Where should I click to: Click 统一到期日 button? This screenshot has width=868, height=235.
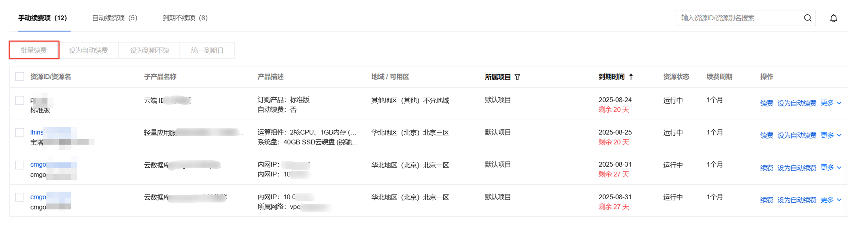(207, 51)
